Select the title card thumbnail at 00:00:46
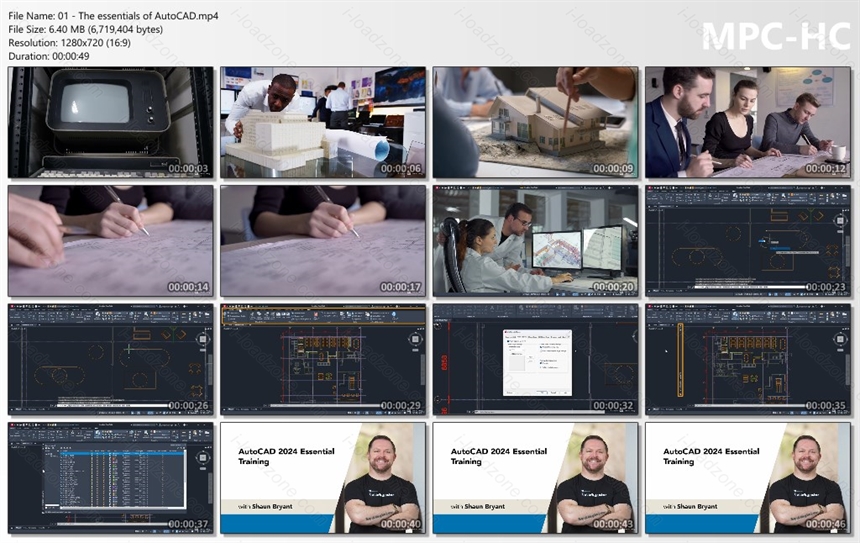 click(748, 478)
